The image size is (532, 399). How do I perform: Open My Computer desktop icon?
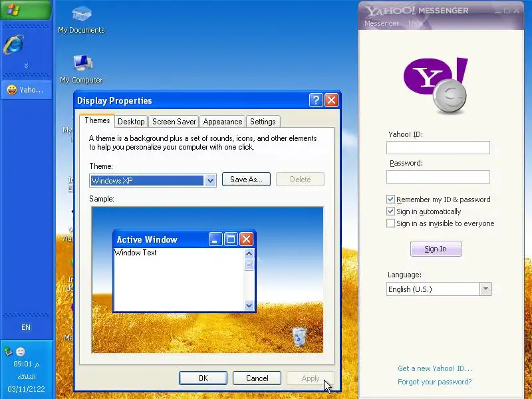[x=81, y=70]
